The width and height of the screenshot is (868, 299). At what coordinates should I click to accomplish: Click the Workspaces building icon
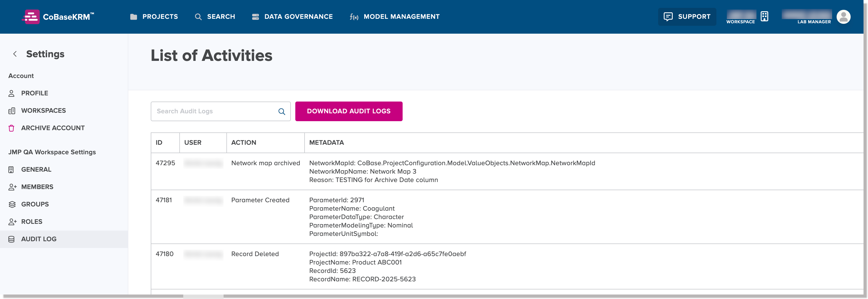(12, 110)
